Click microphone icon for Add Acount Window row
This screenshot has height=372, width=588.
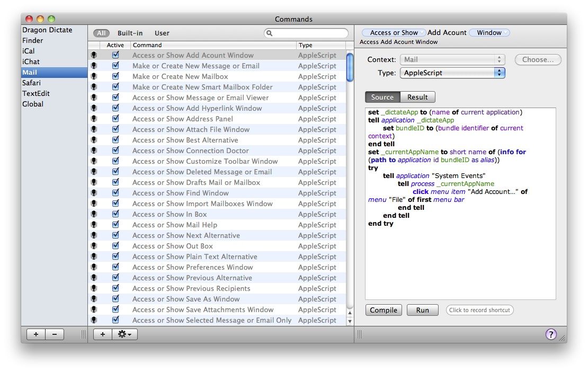coord(94,55)
